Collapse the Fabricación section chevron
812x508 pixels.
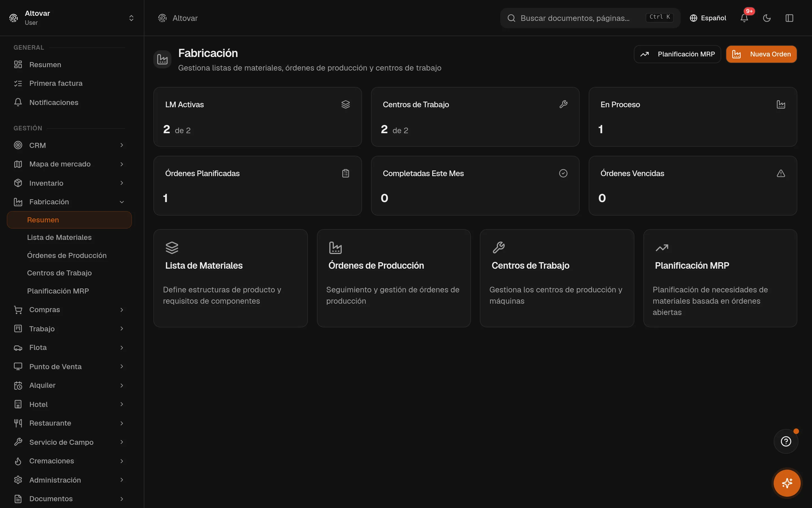(122, 202)
